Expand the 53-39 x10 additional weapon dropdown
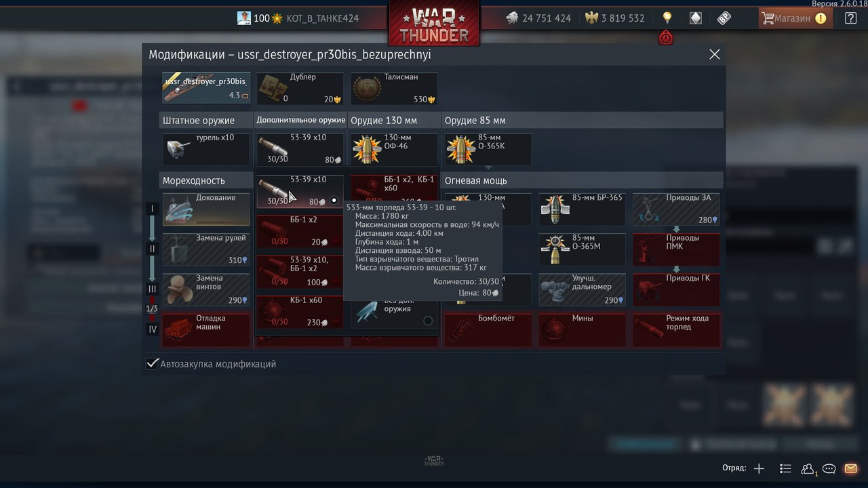Viewport: 868px width, 488px height. coord(300,149)
